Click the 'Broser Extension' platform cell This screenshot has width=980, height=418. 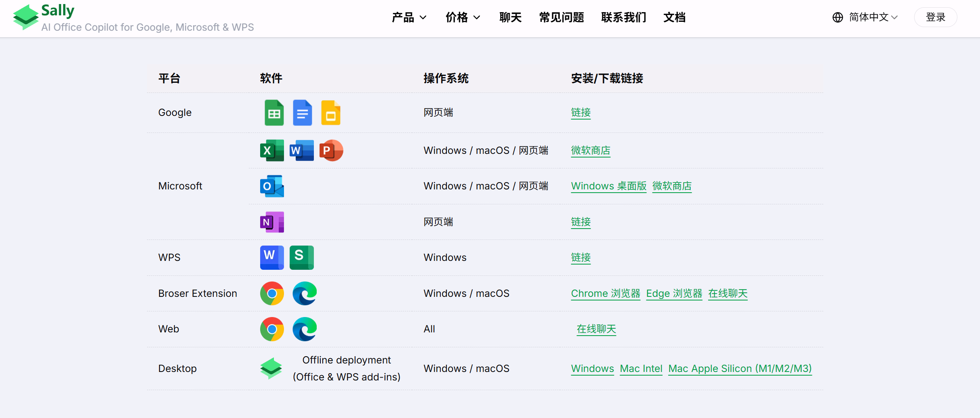198,294
